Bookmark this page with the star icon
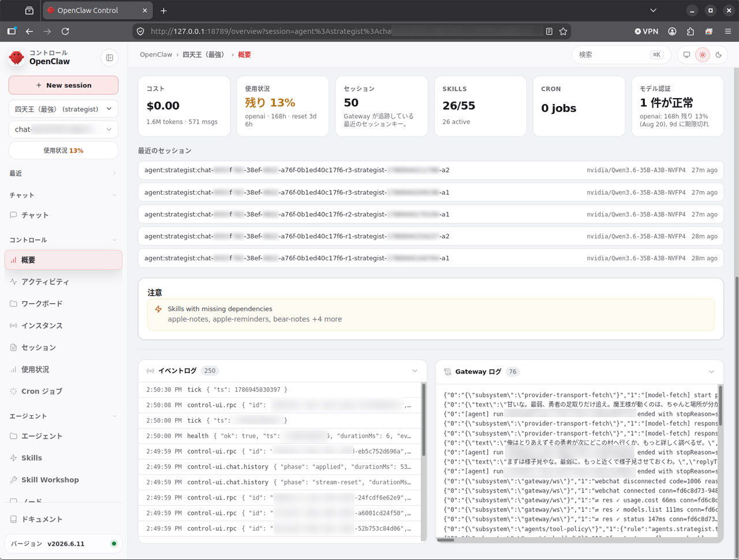This screenshot has width=739, height=560. tap(563, 31)
